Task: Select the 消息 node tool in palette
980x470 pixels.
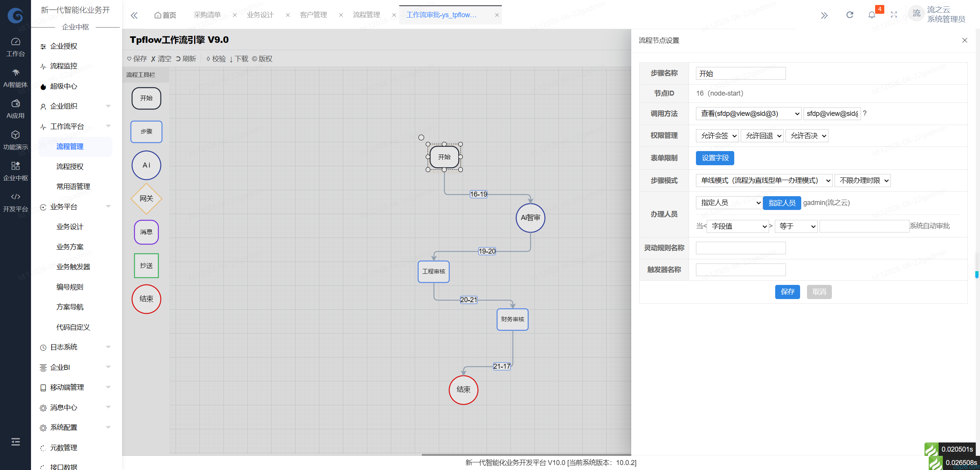Action: click(x=146, y=232)
